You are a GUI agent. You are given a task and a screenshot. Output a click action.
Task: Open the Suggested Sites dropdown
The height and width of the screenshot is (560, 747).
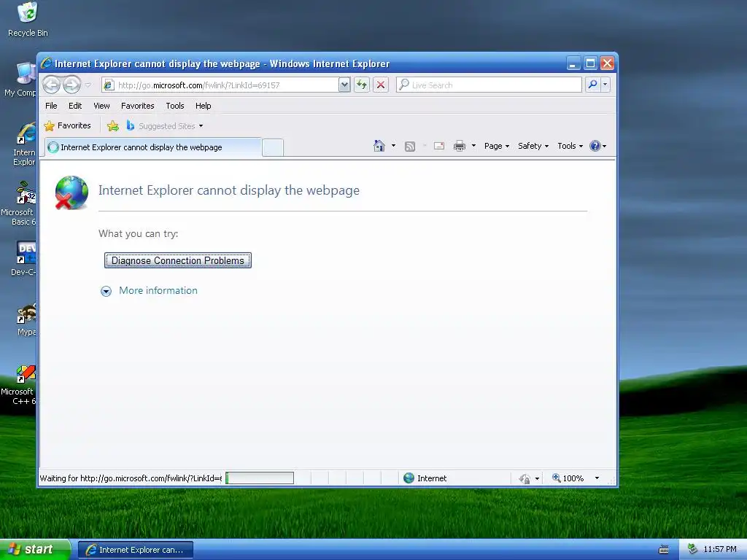(165, 125)
